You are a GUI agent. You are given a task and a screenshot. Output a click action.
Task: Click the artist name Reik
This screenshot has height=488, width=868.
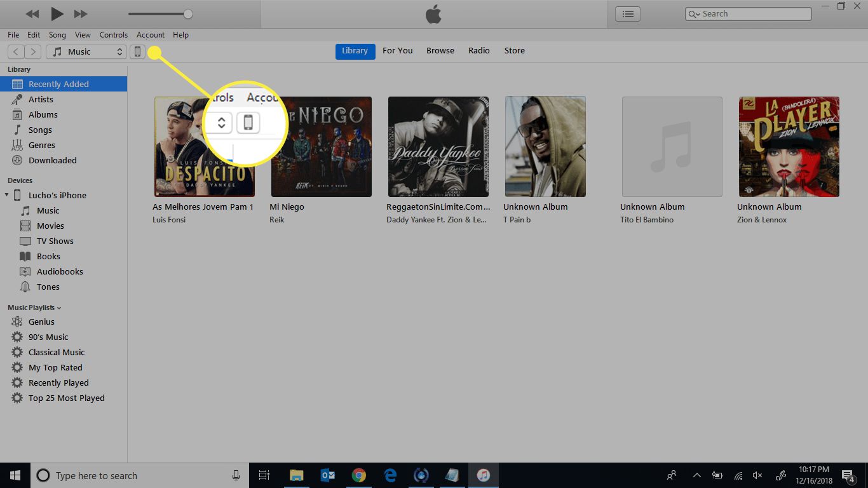277,220
